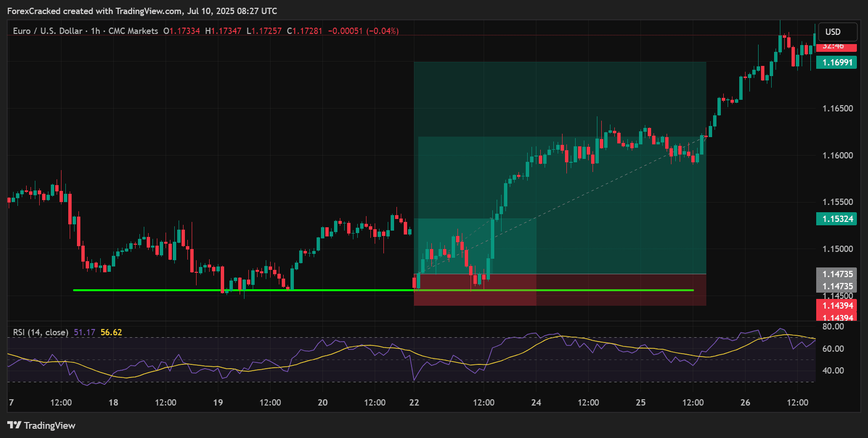The image size is (868, 438).
Task: Click the yellow RSI value 56.62
Action: click(x=111, y=332)
